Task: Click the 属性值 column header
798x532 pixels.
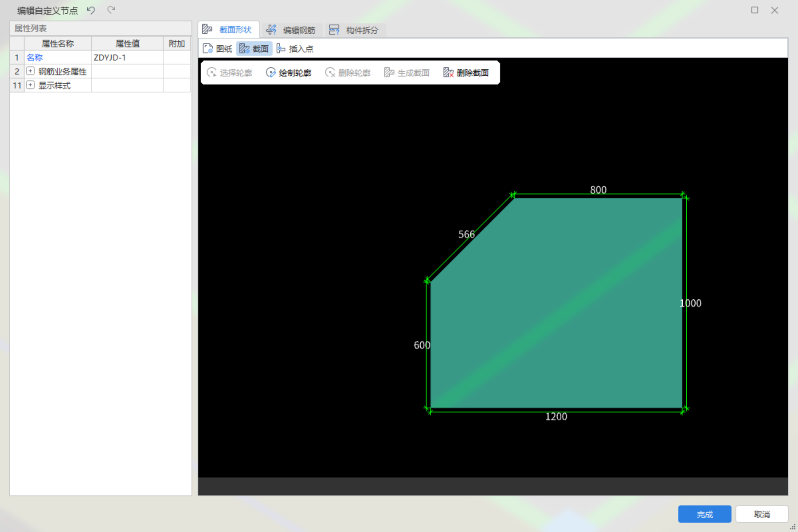Action: pos(127,43)
